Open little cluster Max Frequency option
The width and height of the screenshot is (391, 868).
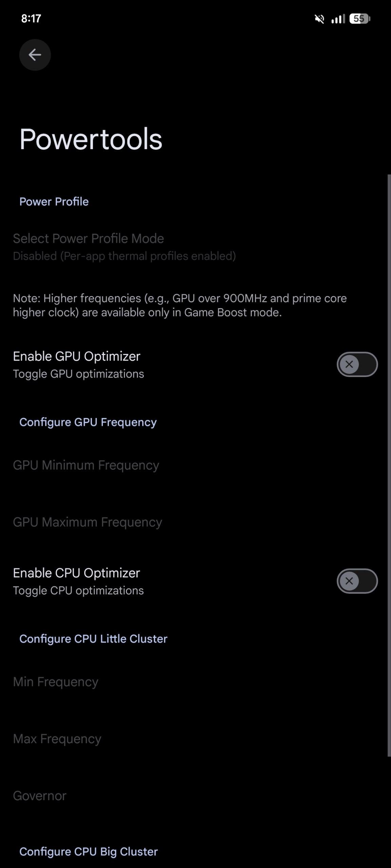57,738
